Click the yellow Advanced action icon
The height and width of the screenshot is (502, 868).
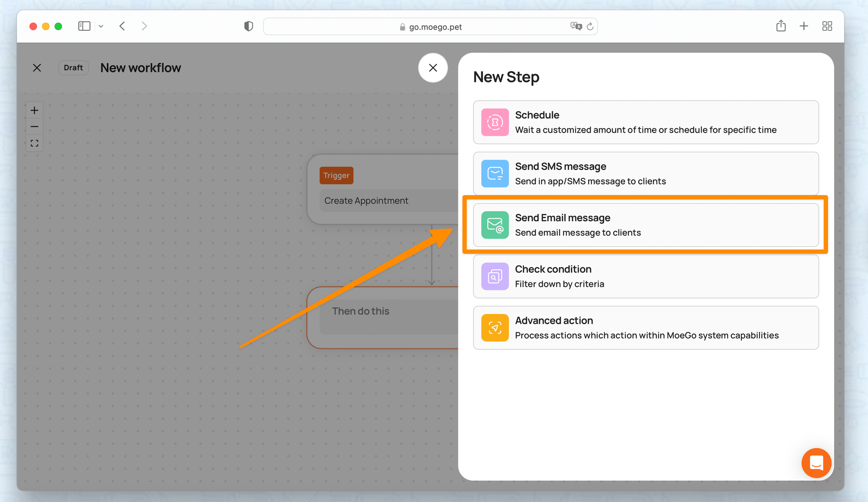pyautogui.click(x=495, y=328)
